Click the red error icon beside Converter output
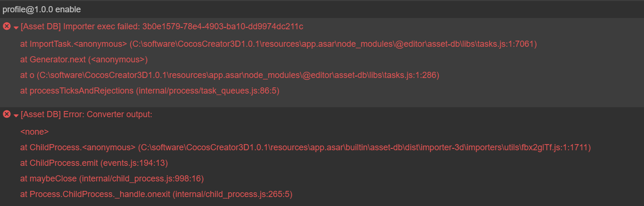 point(7,114)
